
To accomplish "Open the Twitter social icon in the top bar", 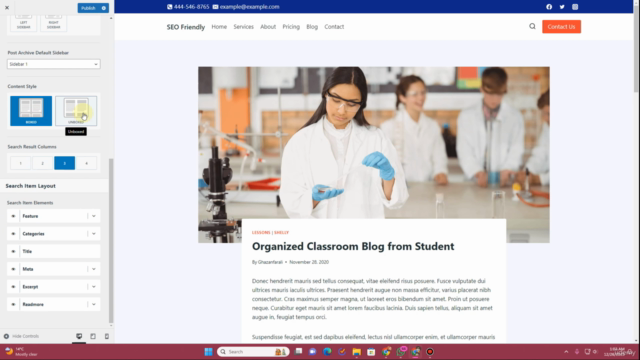I will pyautogui.click(x=562, y=7).
